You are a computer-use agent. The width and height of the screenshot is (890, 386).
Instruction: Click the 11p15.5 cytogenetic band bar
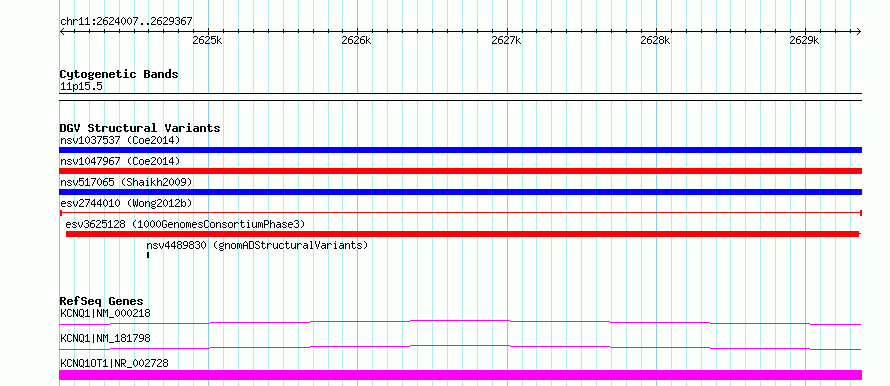click(460, 97)
